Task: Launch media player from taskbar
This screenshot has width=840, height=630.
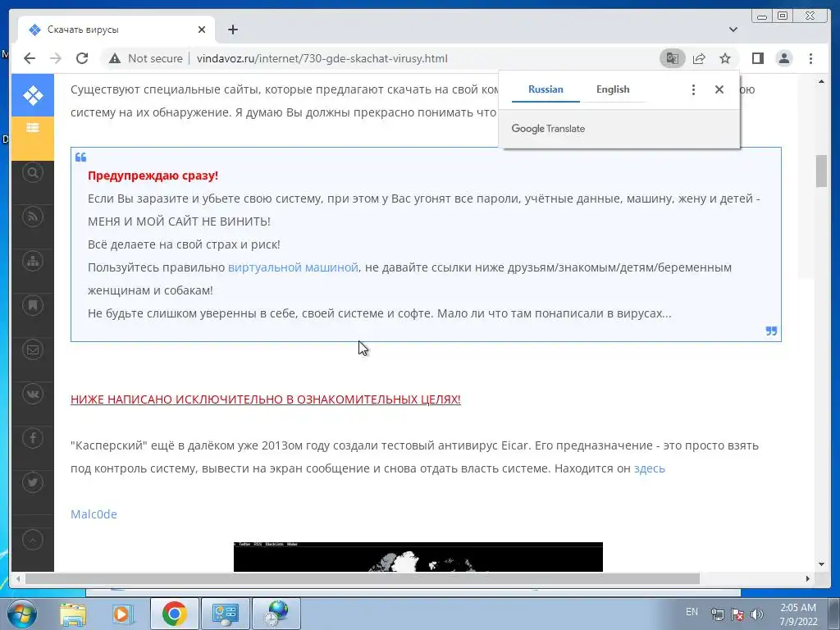Action: 121,614
